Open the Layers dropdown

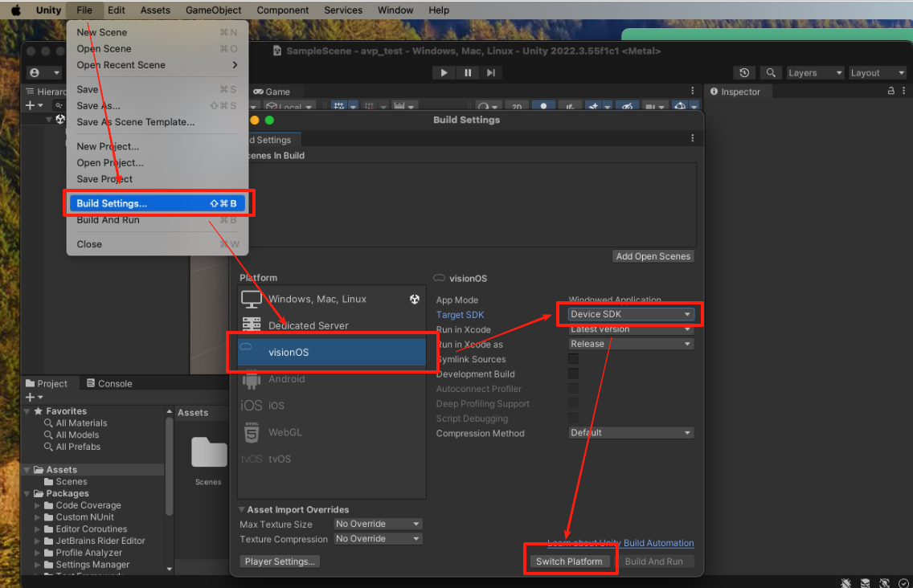pos(815,73)
